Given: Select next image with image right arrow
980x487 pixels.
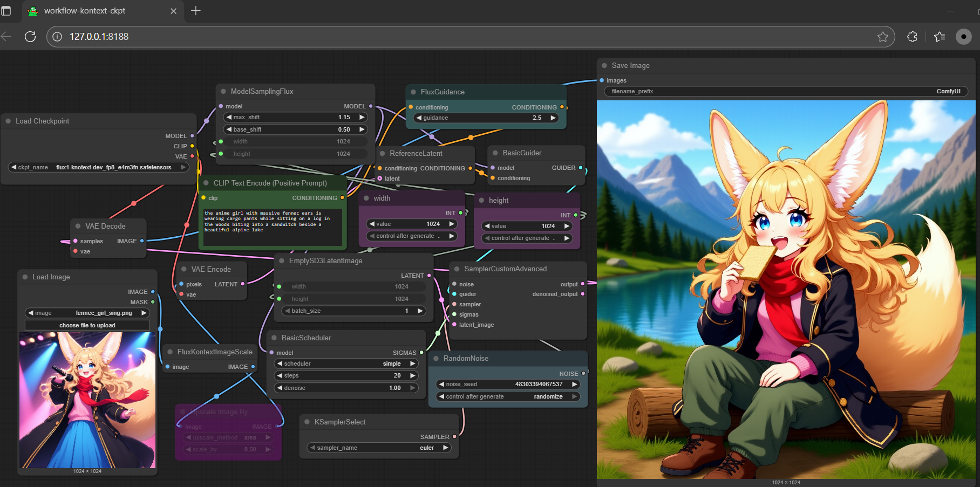Looking at the screenshot, I should 144,313.
